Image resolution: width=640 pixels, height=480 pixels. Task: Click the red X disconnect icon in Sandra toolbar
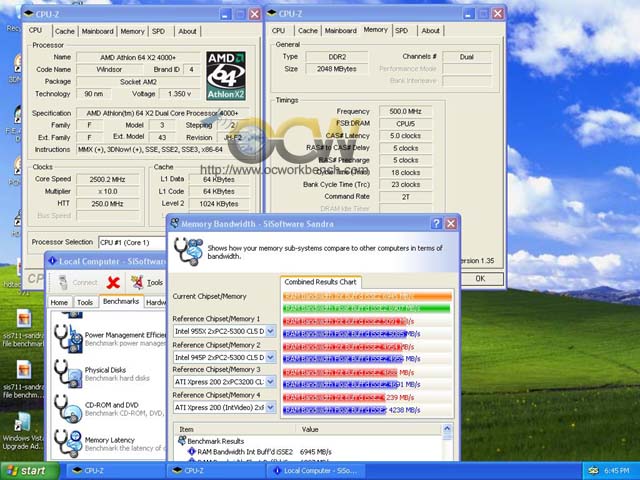[113, 282]
